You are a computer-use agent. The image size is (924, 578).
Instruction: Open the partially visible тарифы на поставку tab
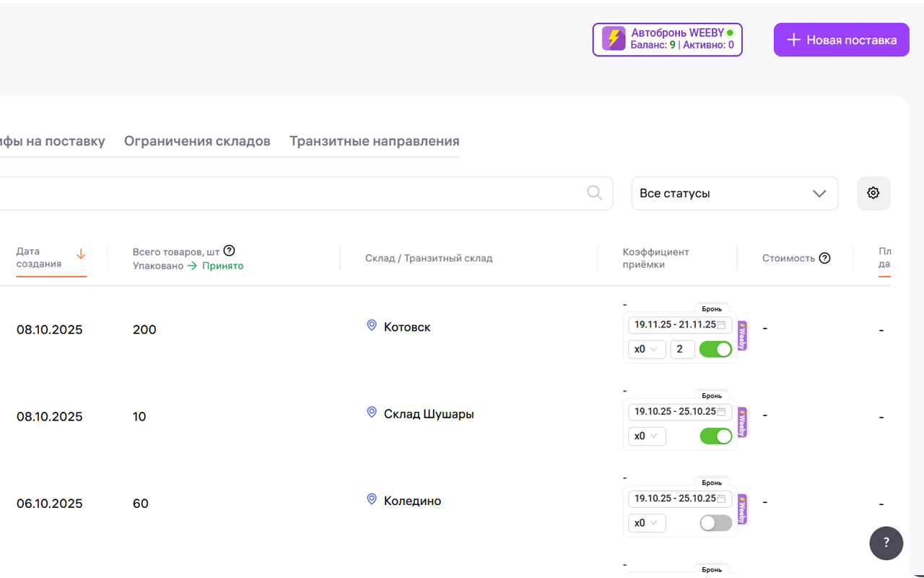coord(53,141)
